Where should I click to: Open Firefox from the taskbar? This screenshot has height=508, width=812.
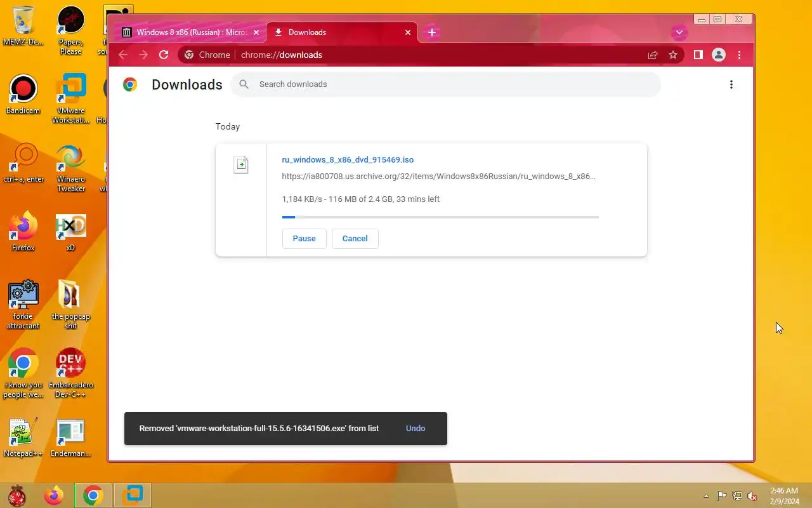click(54, 495)
